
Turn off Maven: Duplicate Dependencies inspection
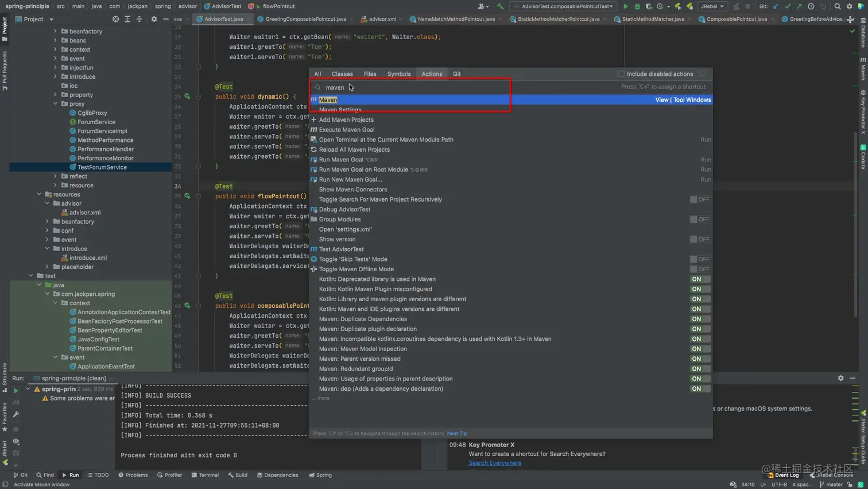[700, 319]
